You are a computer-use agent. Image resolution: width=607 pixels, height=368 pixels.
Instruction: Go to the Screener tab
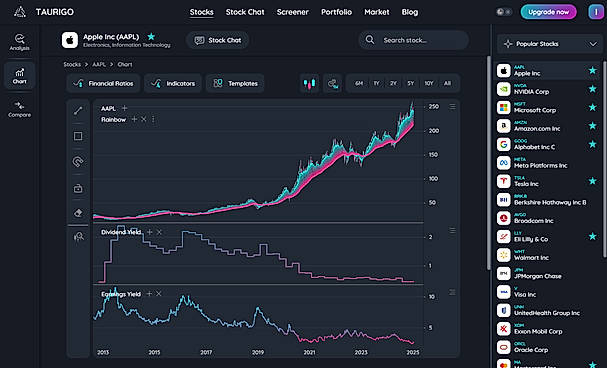tap(293, 12)
